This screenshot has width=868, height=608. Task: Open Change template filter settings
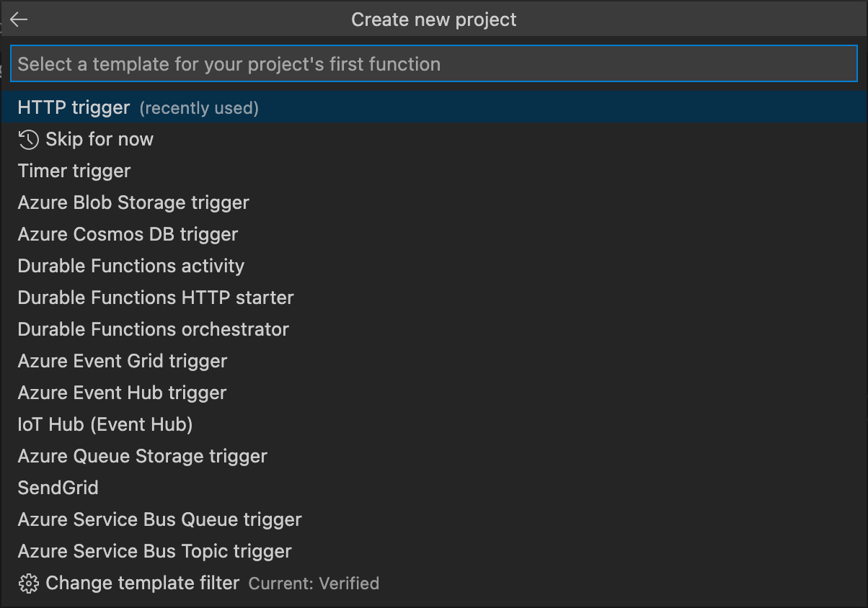point(141,583)
